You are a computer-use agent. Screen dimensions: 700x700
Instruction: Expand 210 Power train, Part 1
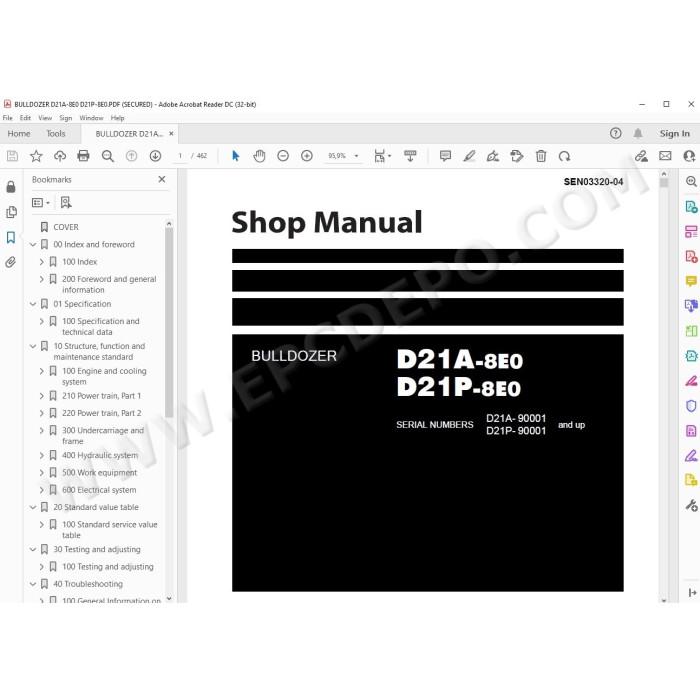(x=41, y=396)
